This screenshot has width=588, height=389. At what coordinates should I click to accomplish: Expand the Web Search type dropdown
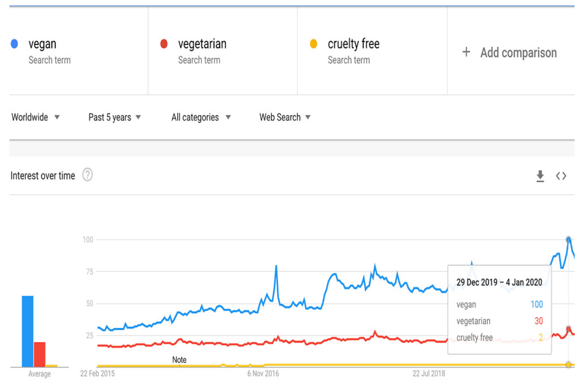285,117
